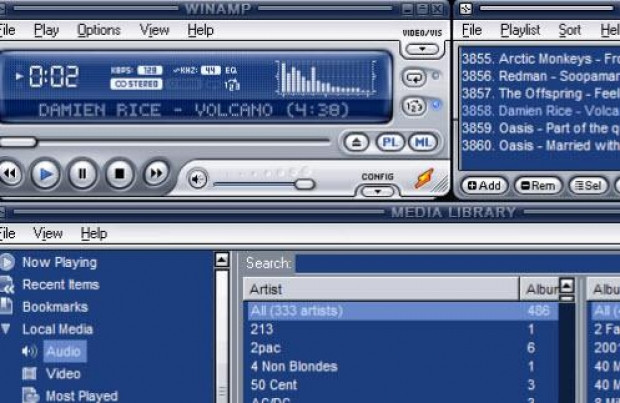Open the File menu in playlist editor
This screenshot has height=403, width=620.
472,30
